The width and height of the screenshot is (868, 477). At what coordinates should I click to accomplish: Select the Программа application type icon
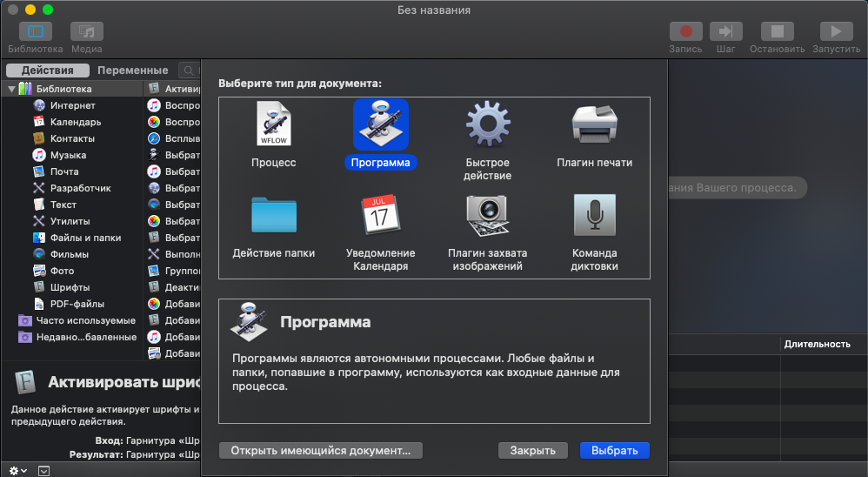pos(381,125)
